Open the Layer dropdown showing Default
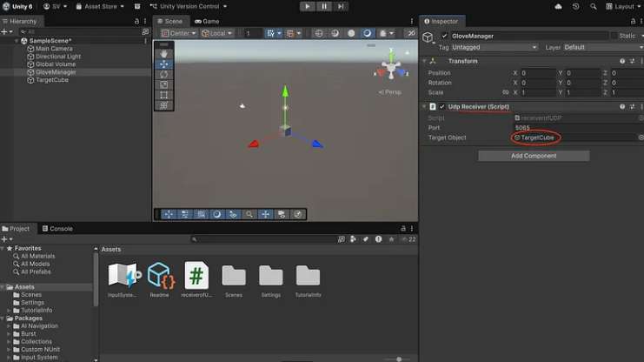The height and width of the screenshot is (362, 644). 601,47
